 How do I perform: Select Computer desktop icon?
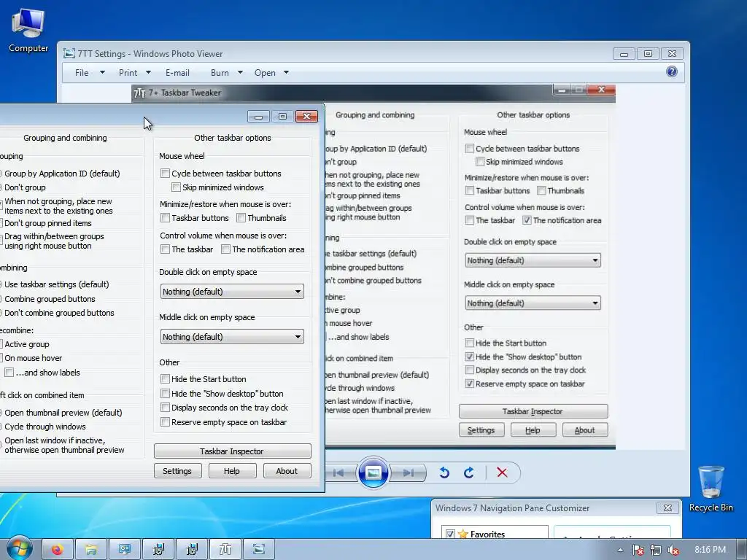pos(28,31)
